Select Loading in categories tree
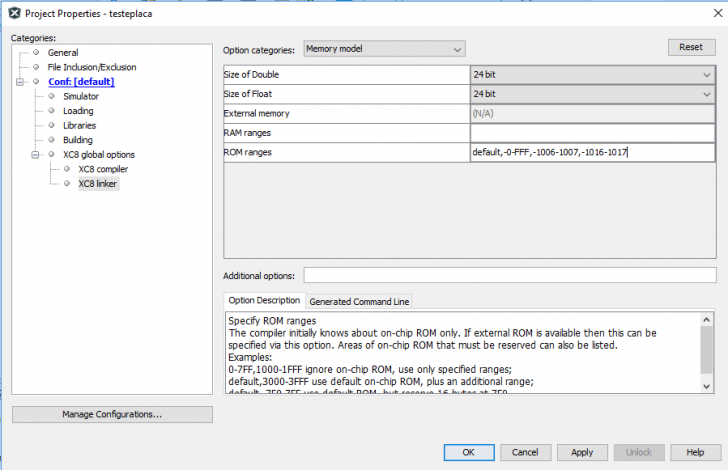This screenshot has height=470, width=728. 78,111
